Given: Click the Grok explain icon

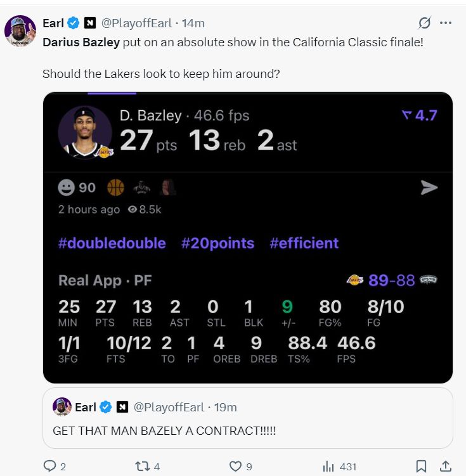Looking at the screenshot, I should pyautogui.click(x=424, y=23).
